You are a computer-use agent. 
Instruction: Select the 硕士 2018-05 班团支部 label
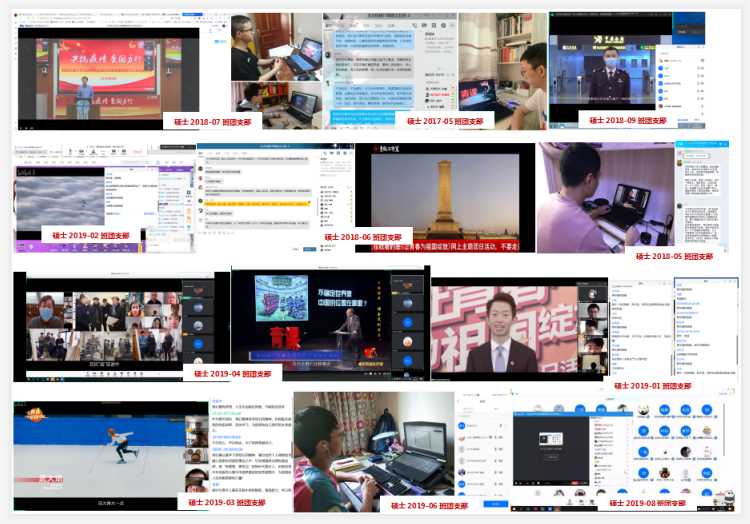click(674, 256)
